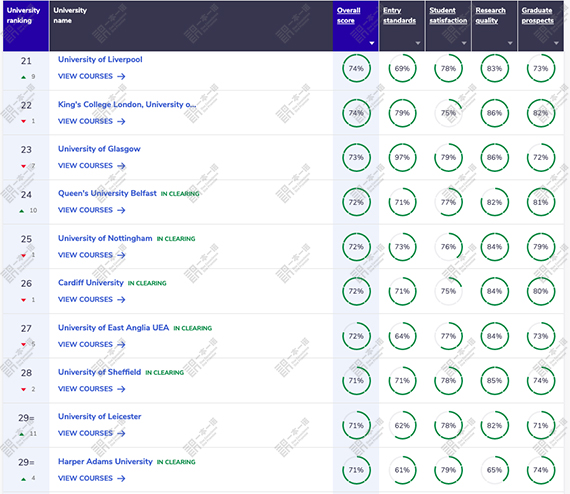Sort table by Entry standards header
The image size is (570, 494).
[x=399, y=15]
